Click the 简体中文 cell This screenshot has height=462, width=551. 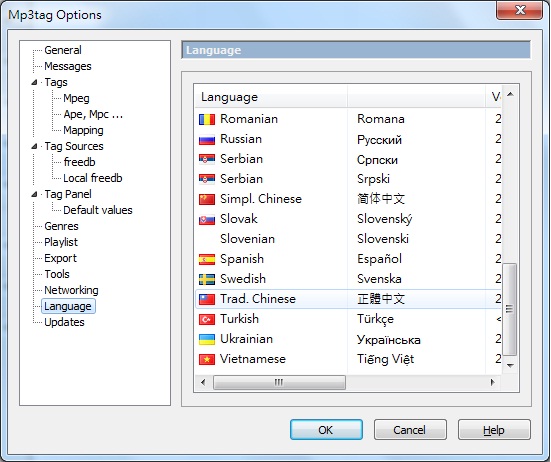pyautogui.click(x=381, y=199)
